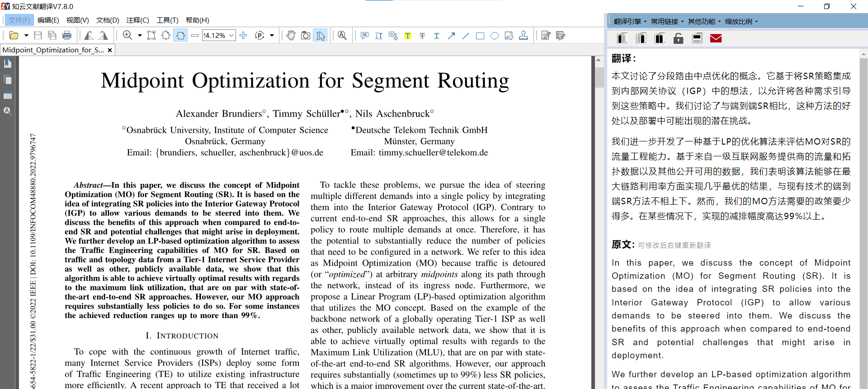Select the fit page icon

166,36
